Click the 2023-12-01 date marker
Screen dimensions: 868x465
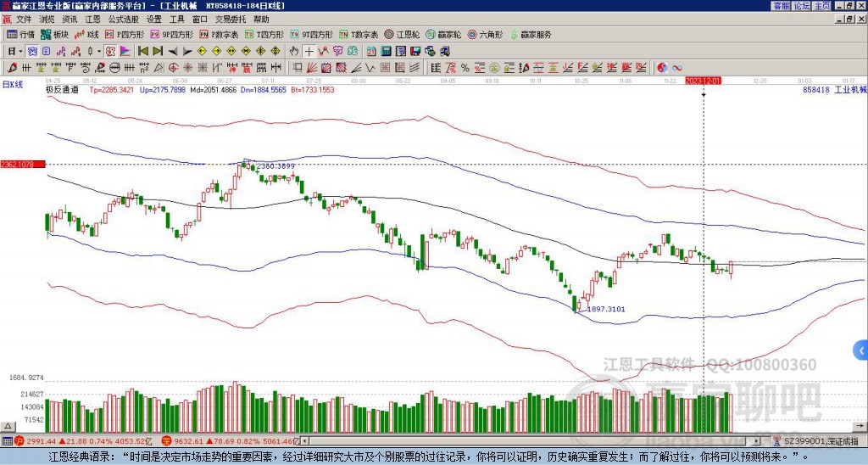703,81
